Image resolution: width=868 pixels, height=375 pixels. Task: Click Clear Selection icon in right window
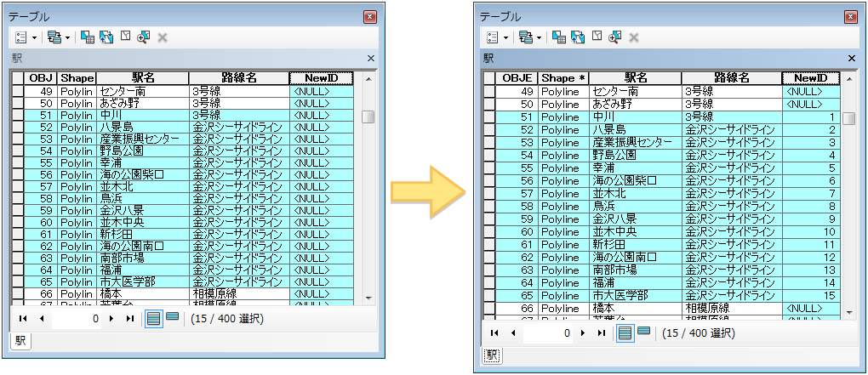pos(597,37)
